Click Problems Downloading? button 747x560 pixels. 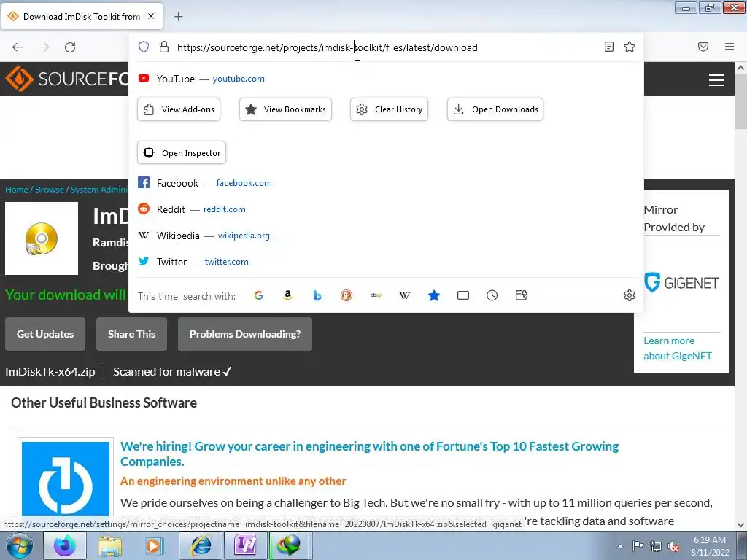tap(245, 334)
